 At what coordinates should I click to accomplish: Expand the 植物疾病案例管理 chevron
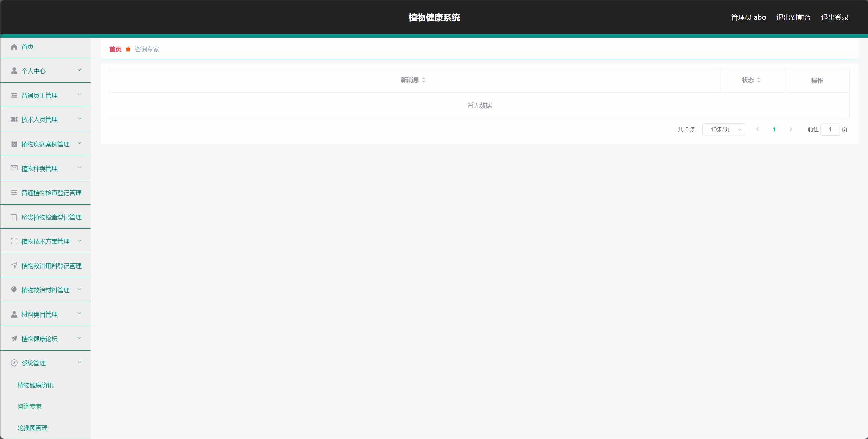pyautogui.click(x=79, y=143)
